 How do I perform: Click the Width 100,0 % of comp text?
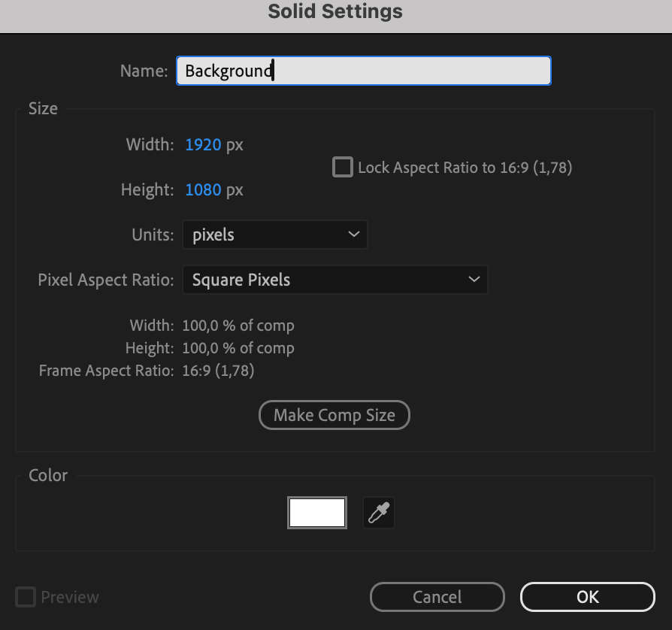238,326
